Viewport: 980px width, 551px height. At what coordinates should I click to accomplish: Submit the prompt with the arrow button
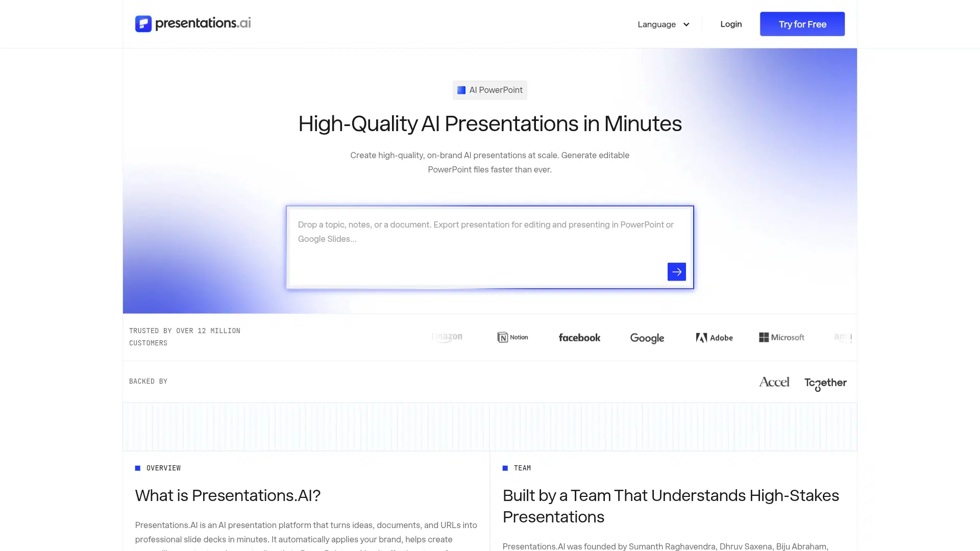coord(676,272)
